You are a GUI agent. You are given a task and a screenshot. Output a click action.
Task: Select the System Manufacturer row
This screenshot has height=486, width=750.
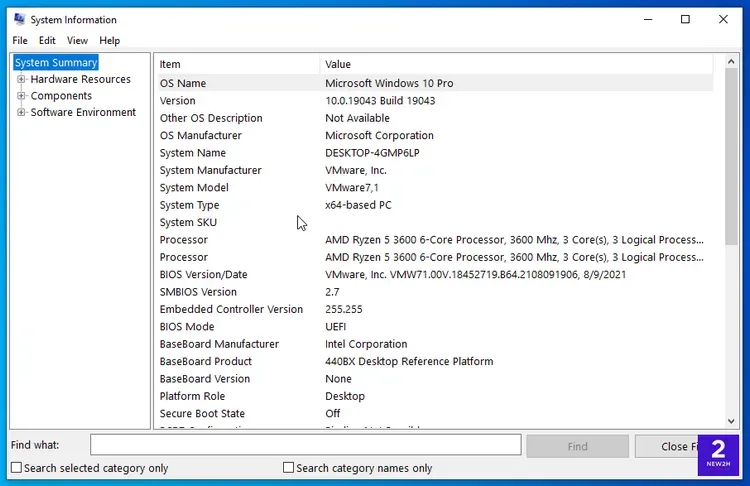point(435,170)
